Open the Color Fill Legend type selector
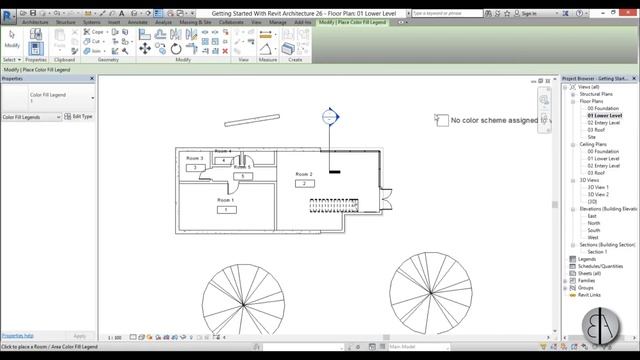The height and width of the screenshot is (360, 640). point(48,98)
